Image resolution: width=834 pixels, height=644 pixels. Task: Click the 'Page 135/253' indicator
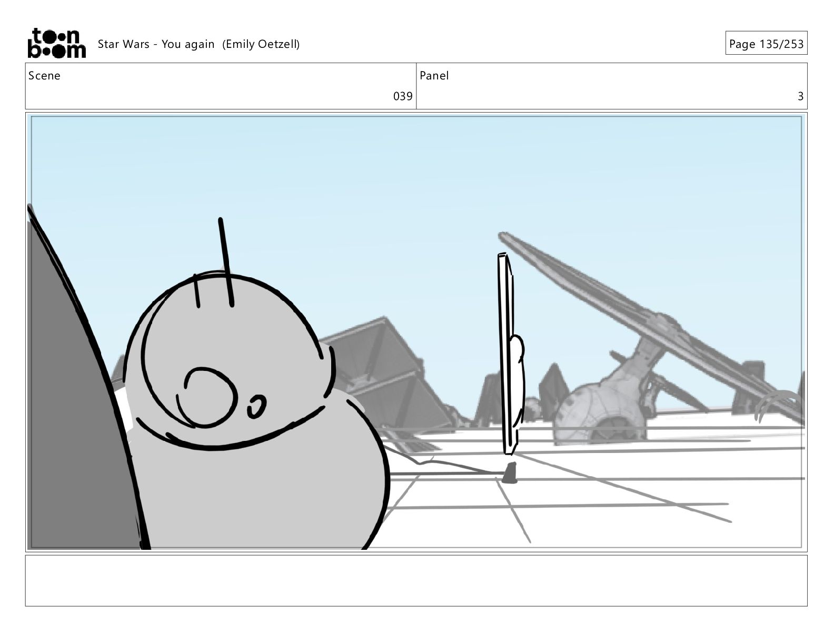pos(766,44)
